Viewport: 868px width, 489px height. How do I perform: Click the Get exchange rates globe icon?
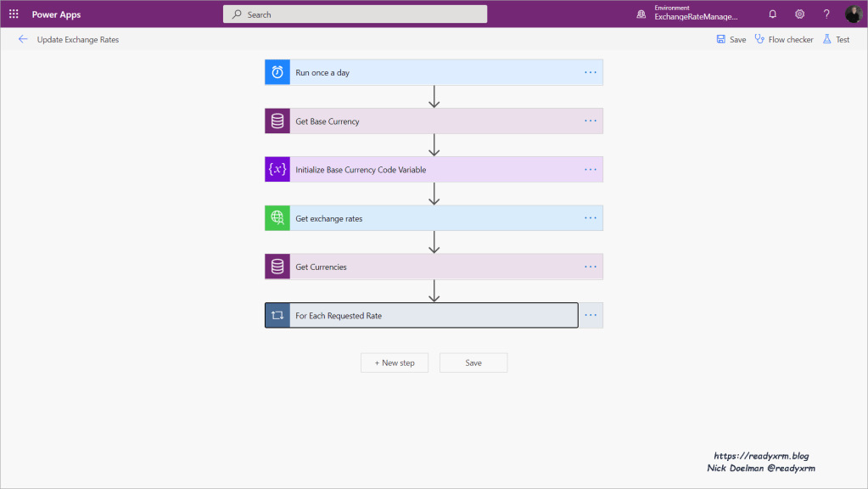pyautogui.click(x=277, y=218)
